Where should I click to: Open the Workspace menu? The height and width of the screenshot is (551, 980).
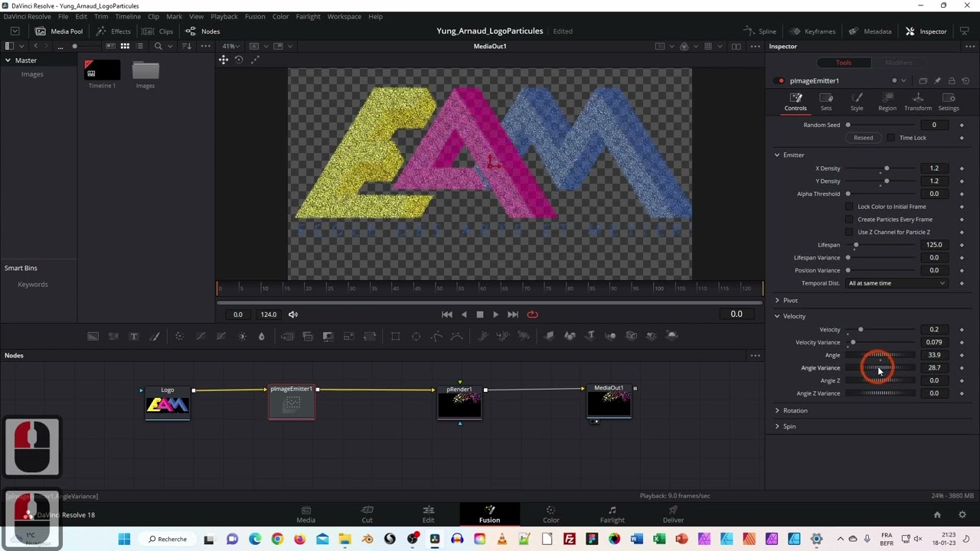(345, 16)
